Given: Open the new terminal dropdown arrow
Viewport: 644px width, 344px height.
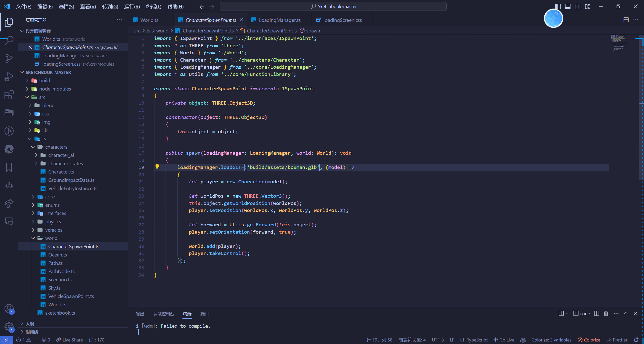Looking at the screenshot, I should click(x=567, y=313).
